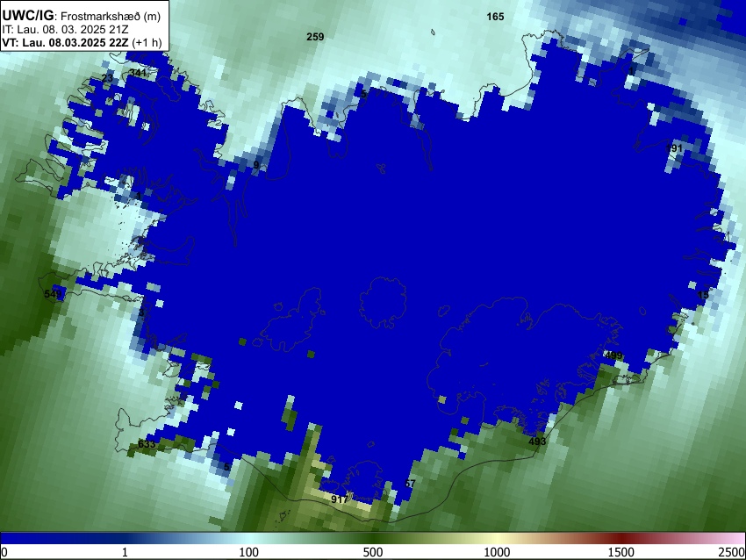Click the freezing-level value 259
This screenshot has height=560, width=746.
(315, 37)
